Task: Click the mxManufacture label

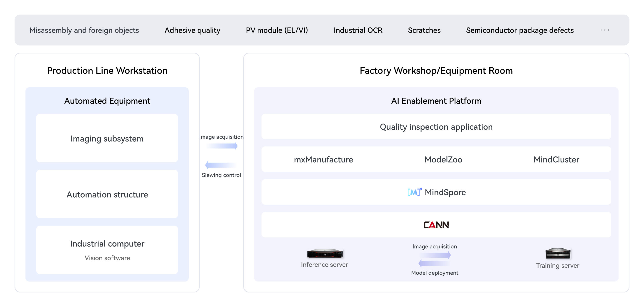Action: [x=323, y=159]
